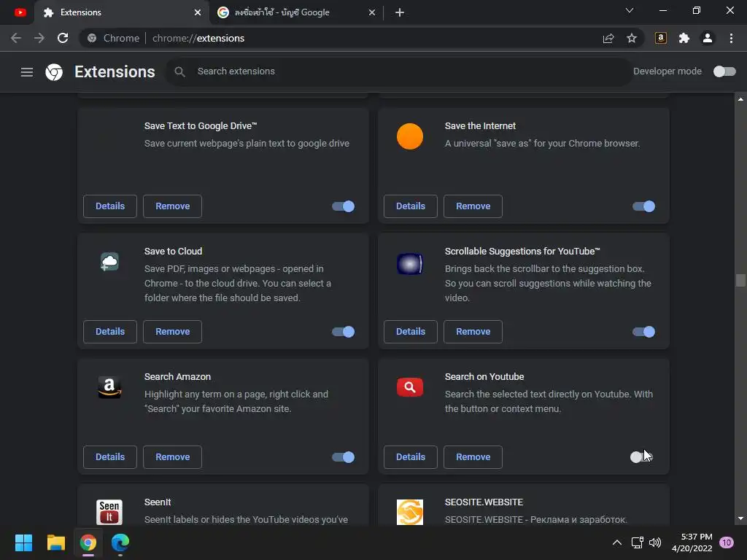Click the Save the Internet orange icon
Screen dimensions: 747x560
click(410, 136)
